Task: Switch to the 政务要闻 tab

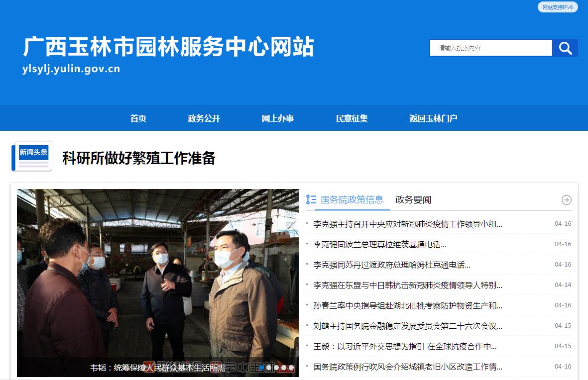Action: (x=413, y=200)
